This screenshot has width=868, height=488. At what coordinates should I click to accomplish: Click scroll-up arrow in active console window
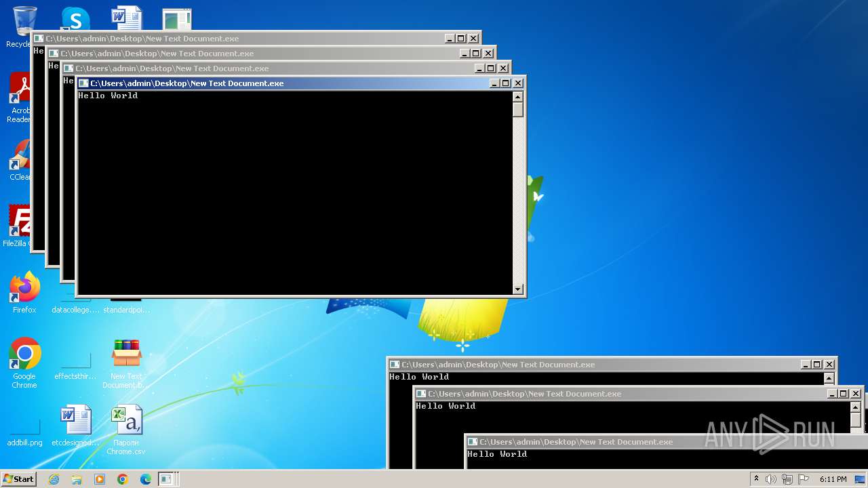518,97
